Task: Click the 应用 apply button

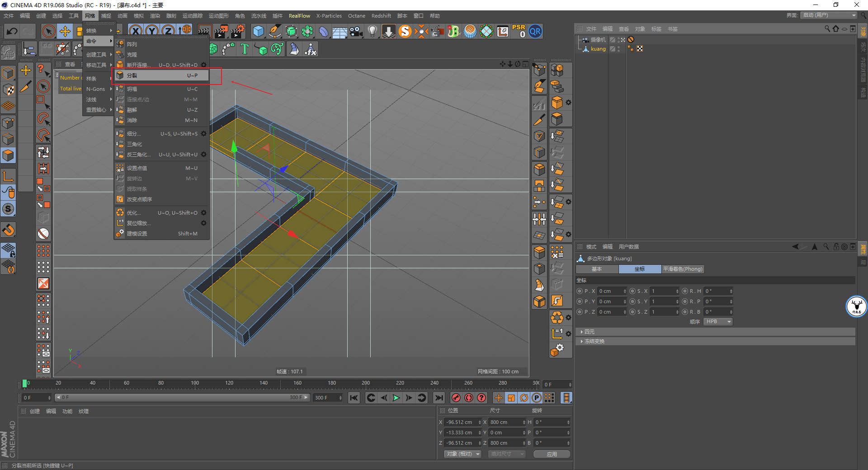Action: click(552, 454)
